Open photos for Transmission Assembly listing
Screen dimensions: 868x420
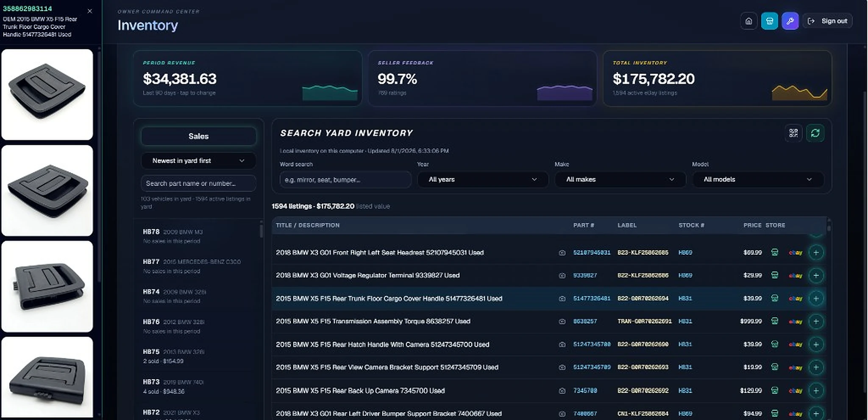click(562, 322)
